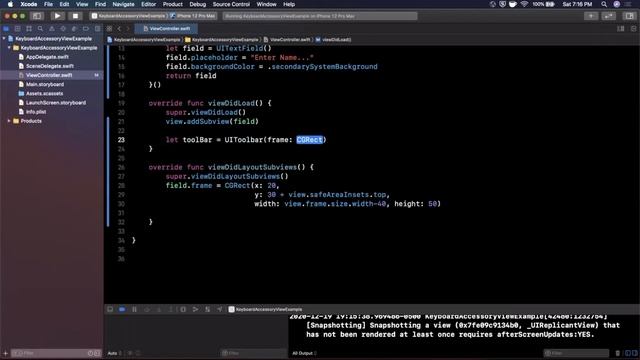Open the Test navigator diamond icon
Screen dimensions: 640x360
(63, 29)
